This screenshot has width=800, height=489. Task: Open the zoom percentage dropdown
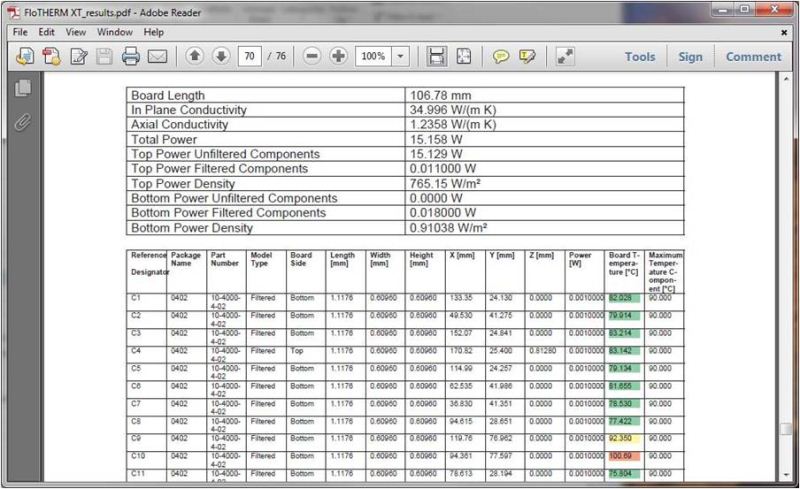pos(401,57)
